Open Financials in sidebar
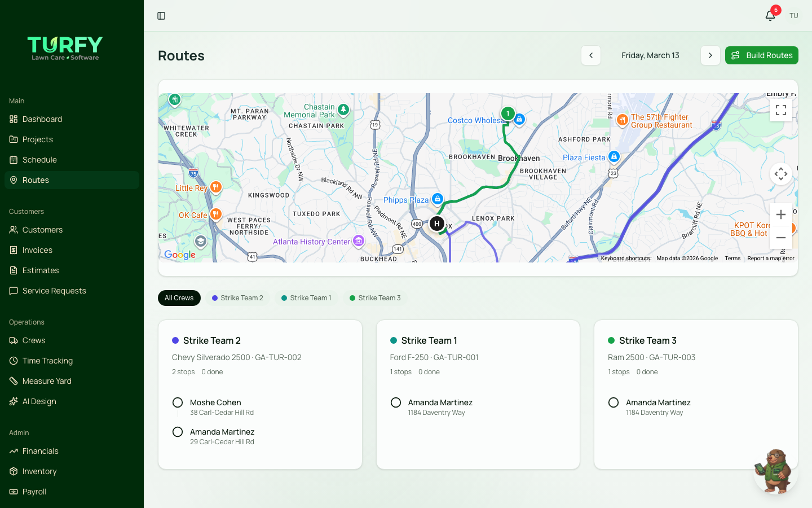 [72, 451]
